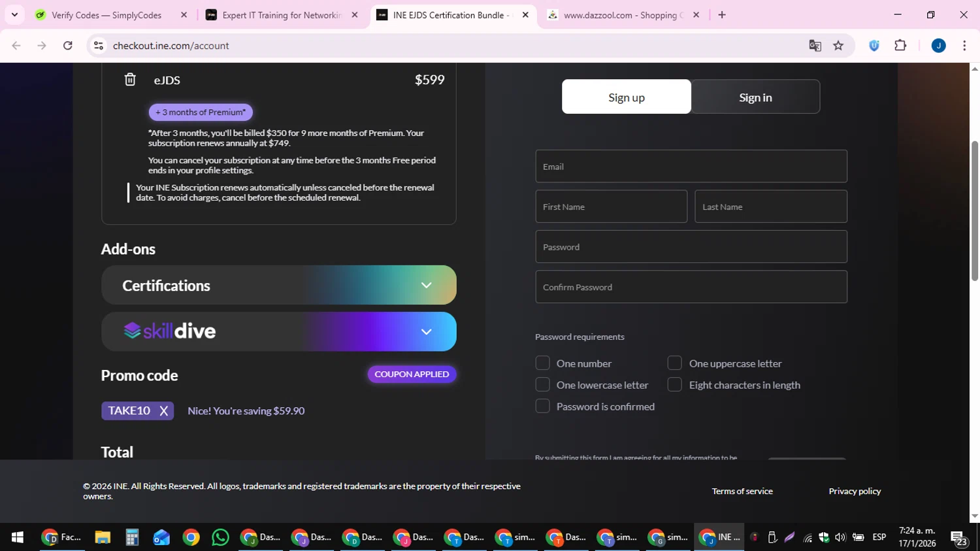Go forward to the next page

tap(42, 46)
